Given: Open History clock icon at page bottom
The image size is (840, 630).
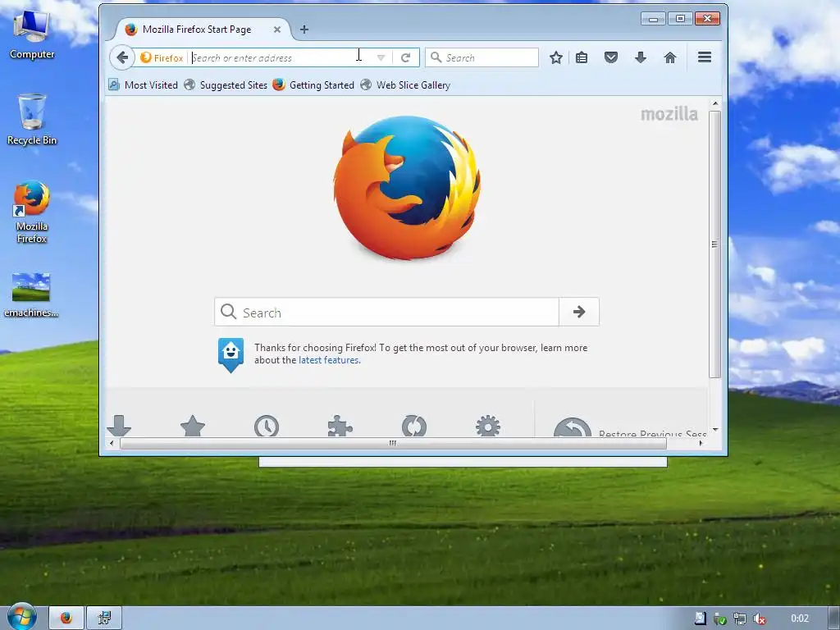Looking at the screenshot, I should tap(267, 426).
